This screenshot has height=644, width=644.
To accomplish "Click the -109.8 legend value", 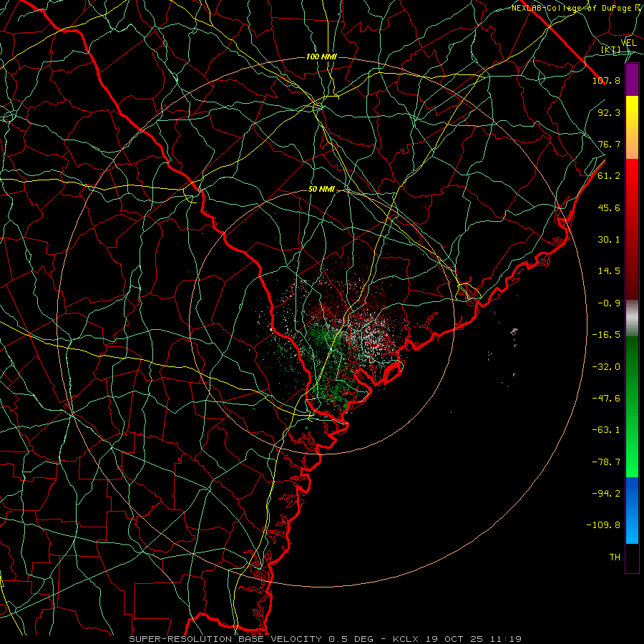I will pyautogui.click(x=603, y=525).
